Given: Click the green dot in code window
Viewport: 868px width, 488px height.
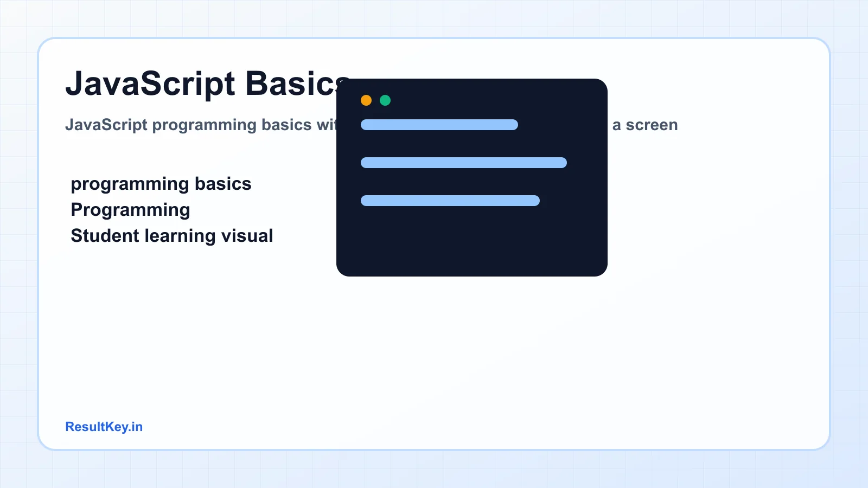Looking at the screenshot, I should 385,100.
